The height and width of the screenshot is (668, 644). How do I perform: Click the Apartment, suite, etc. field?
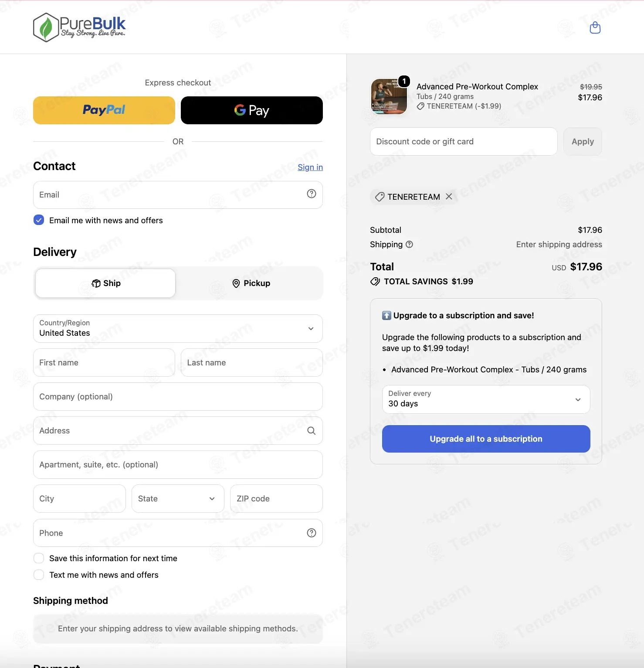tap(178, 464)
